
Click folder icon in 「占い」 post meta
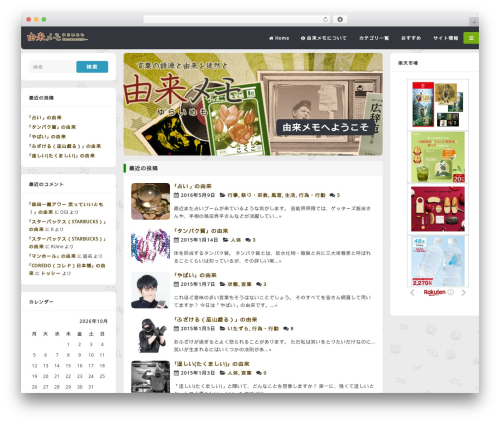tap(223, 195)
